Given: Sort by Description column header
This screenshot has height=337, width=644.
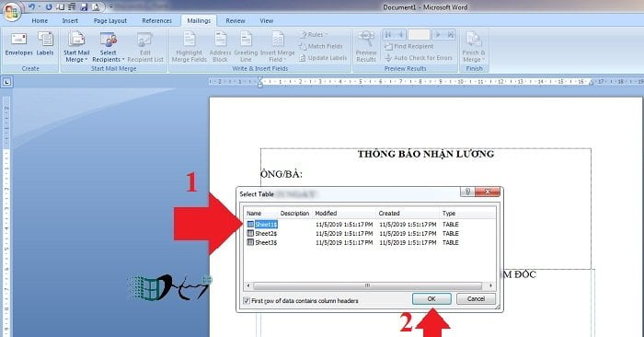Looking at the screenshot, I should pyautogui.click(x=295, y=214).
